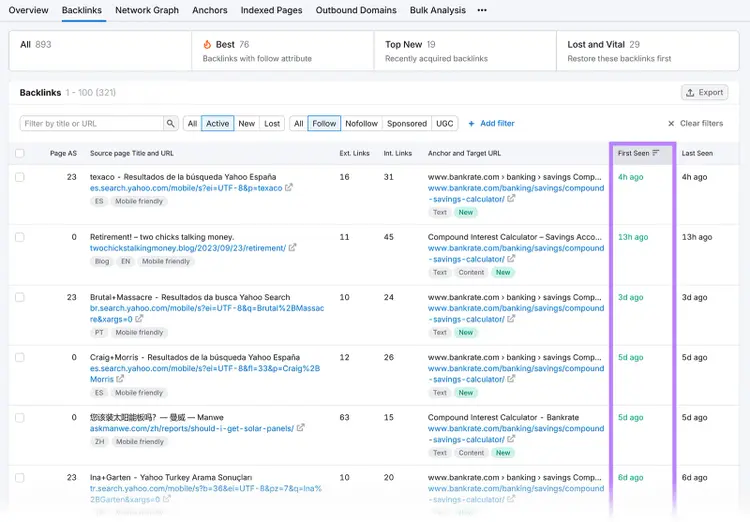Screen dimensions: 750x522
Task: Select checkbox for Retirement two chicks row
Action: point(20,237)
